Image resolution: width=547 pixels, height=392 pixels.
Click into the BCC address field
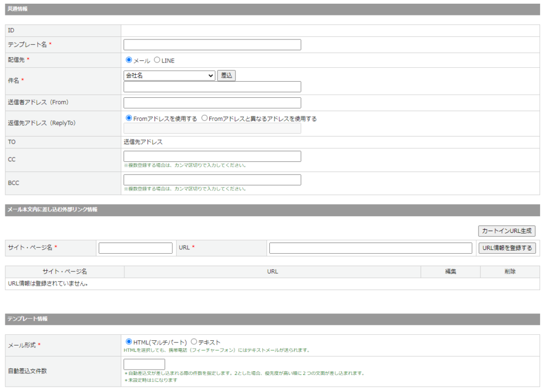pos(212,180)
